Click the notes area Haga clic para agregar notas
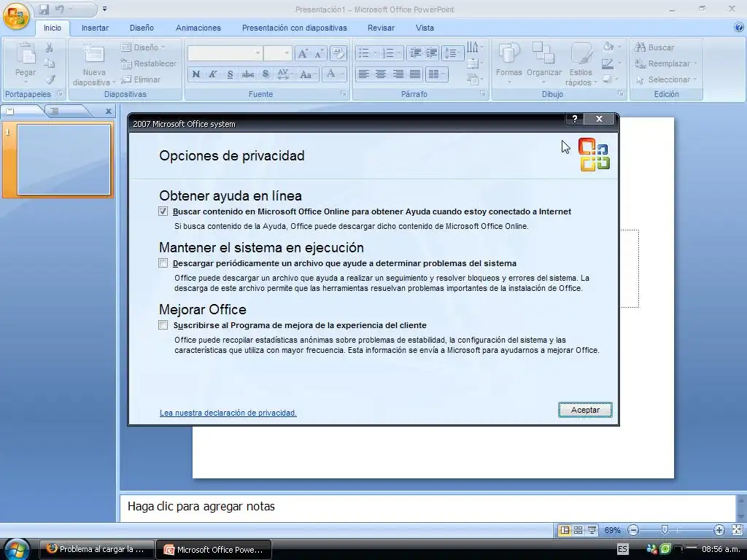747x560 pixels. point(427,507)
